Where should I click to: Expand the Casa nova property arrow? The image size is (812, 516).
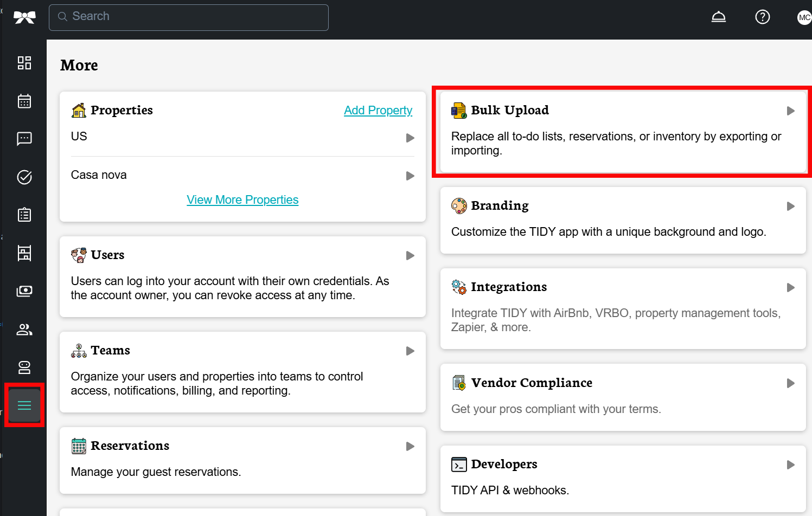click(410, 176)
